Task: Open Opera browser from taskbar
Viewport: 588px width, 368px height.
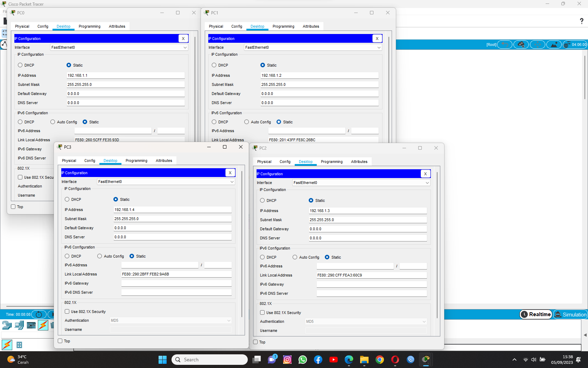Action: tap(395, 360)
